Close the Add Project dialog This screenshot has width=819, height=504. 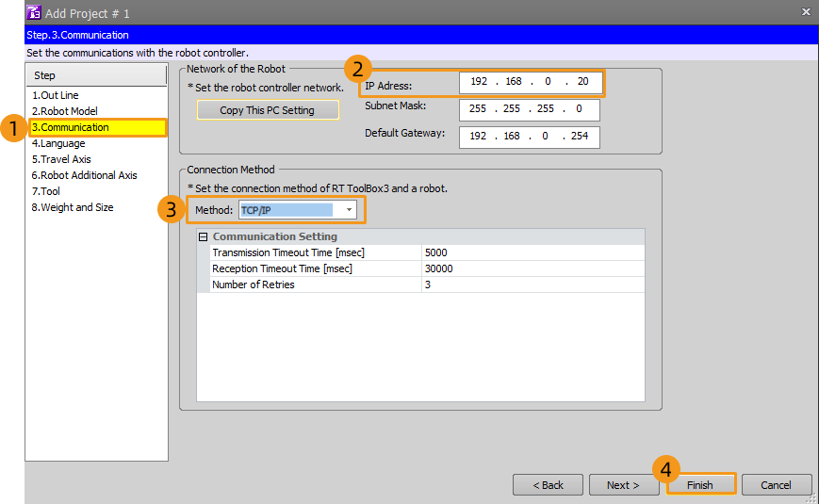(x=806, y=12)
